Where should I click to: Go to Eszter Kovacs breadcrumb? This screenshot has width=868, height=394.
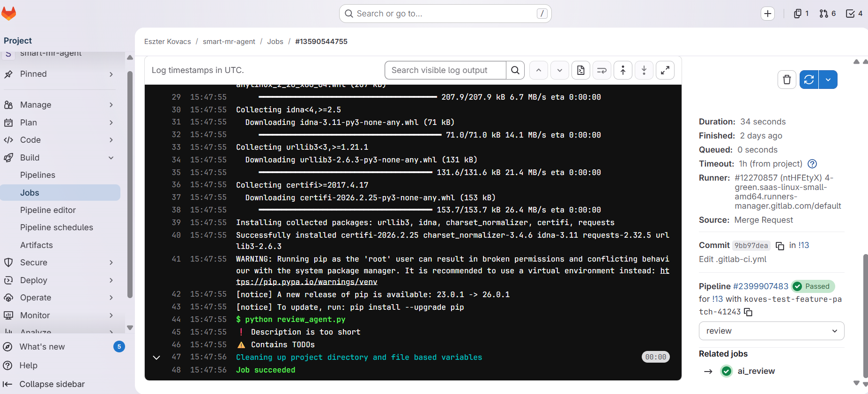pos(168,42)
